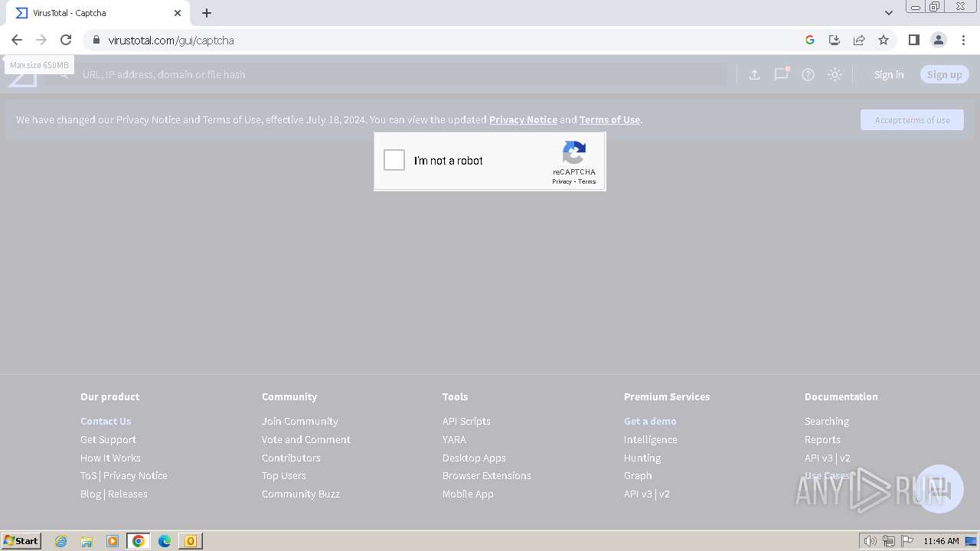The height and width of the screenshot is (551, 980).
Task: Open Releases link in footer
Action: (128, 494)
